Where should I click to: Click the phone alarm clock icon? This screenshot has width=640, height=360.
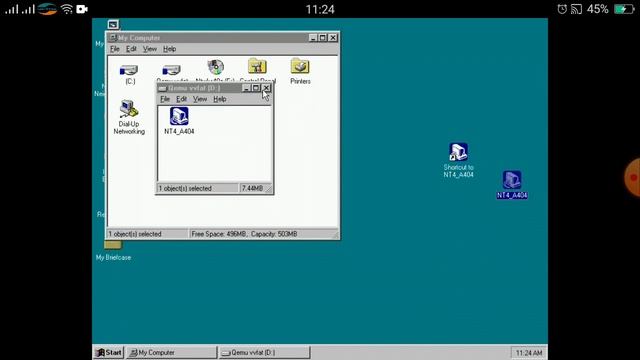(x=562, y=9)
